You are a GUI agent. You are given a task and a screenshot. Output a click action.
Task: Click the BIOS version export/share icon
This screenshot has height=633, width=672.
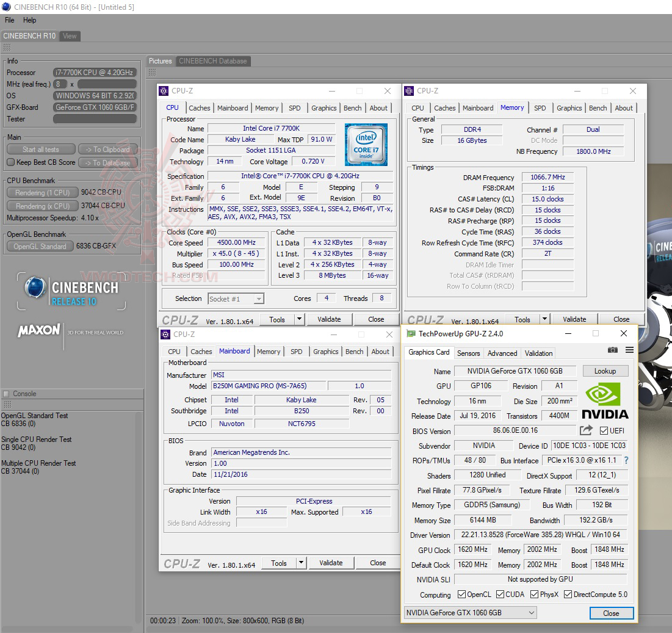click(586, 430)
